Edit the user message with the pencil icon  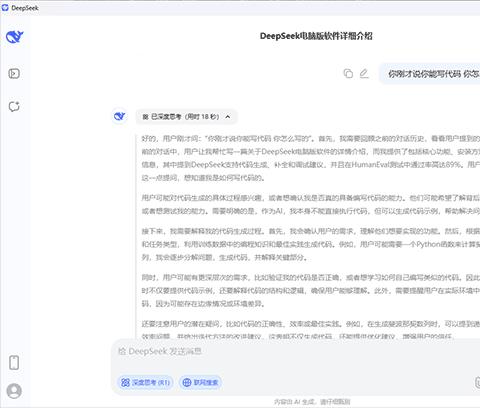point(364,73)
